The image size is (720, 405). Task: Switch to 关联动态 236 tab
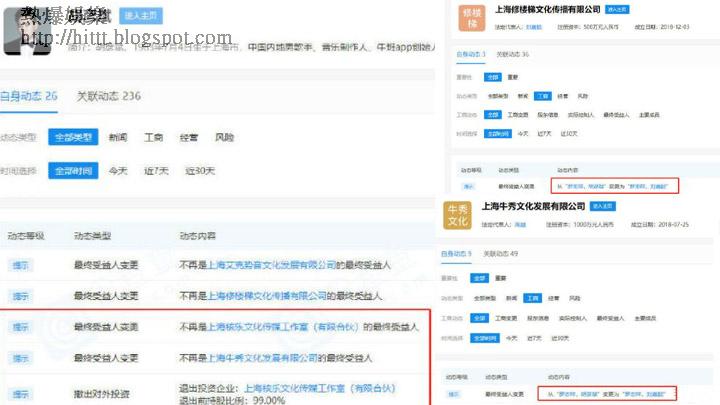tap(109, 96)
